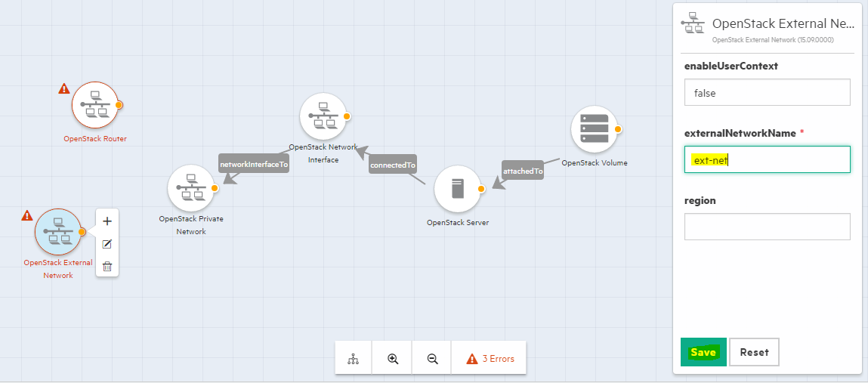Select the attachedTo relationship label
Viewport: 868px width, 383px height.
(x=523, y=171)
